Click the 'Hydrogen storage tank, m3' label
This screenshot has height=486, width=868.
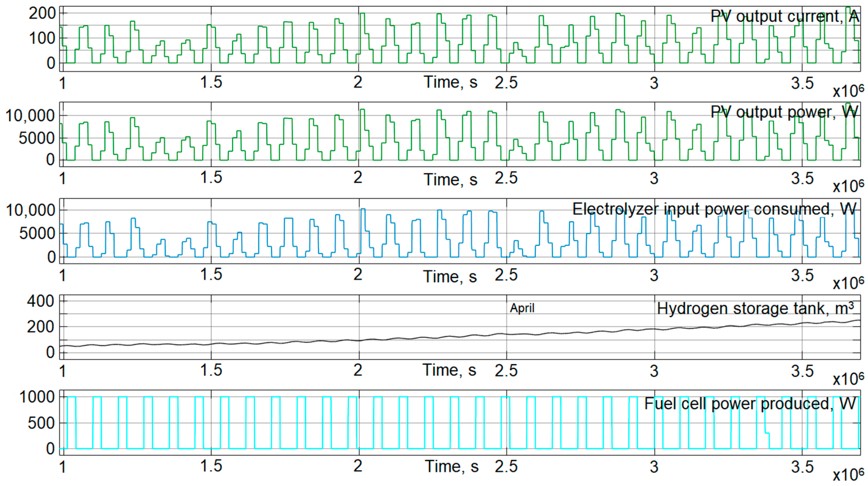click(755, 308)
